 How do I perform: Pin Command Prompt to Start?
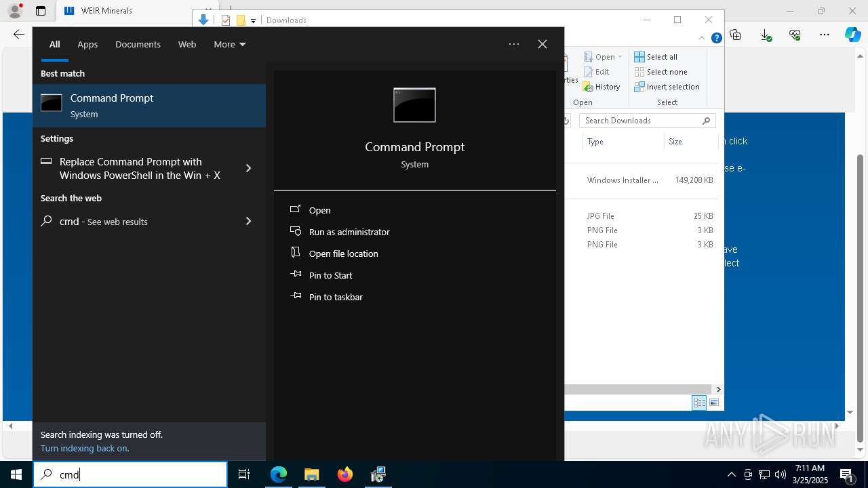click(330, 275)
